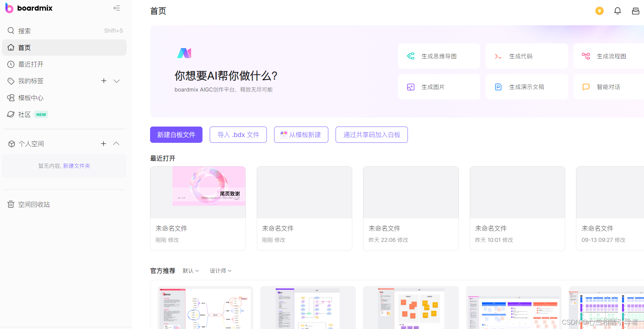The width and height of the screenshot is (644, 329).
Task: Open the orange sticky notes template
Action: (x=411, y=308)
